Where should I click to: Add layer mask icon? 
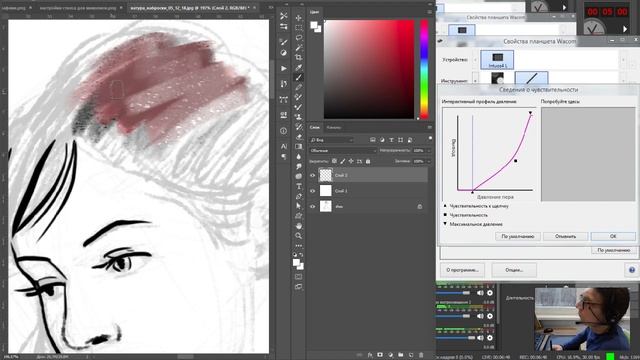coord(380,355)
